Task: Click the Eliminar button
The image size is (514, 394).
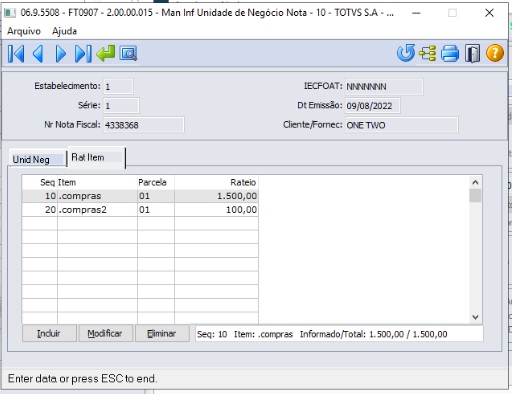Action: pyautogui.click(x=162, y=333)
